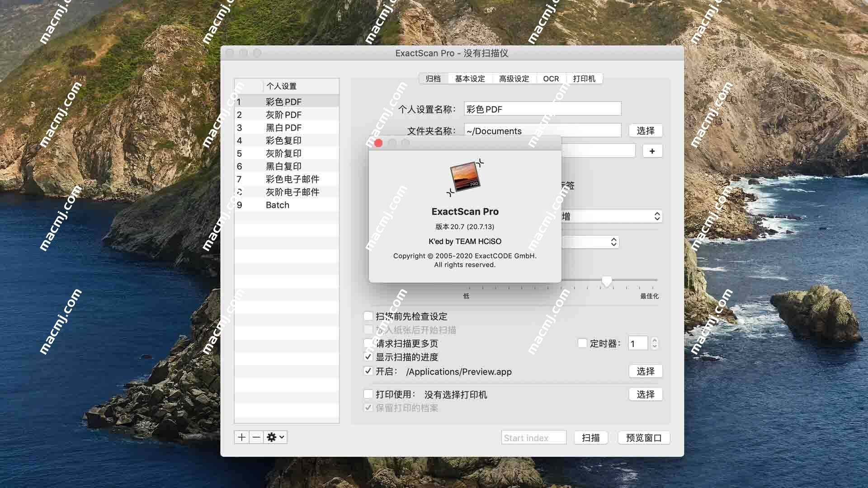
Task: Select the 灰阶电子邮件 profile row
Action: tap(287, 192)
